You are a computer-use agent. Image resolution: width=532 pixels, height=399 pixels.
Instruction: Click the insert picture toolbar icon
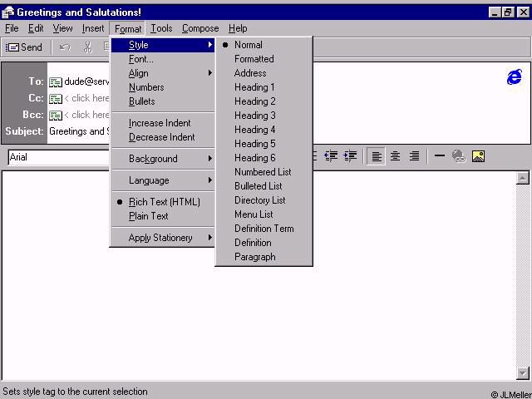point(478,156)
